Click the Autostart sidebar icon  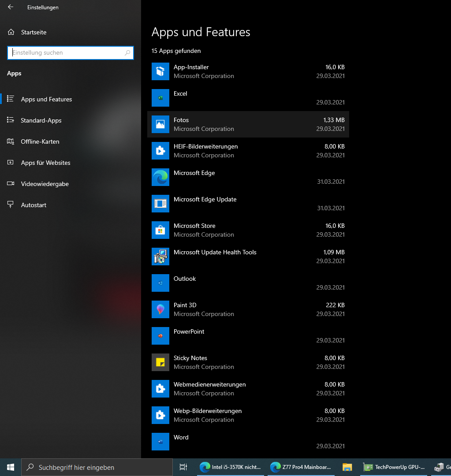[x=11, y=205]
